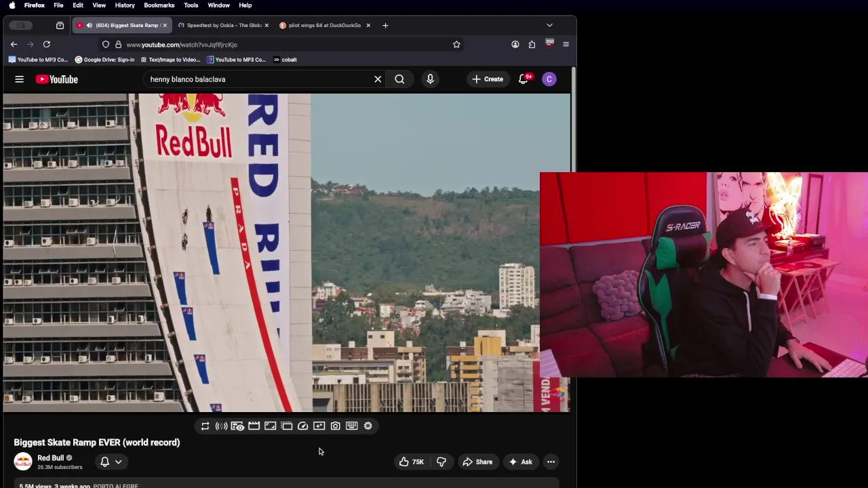The width and height of the screenshot is (868, 488).
Task: Expand the list all tabs chevron
Action: click(x=549, y=25)
